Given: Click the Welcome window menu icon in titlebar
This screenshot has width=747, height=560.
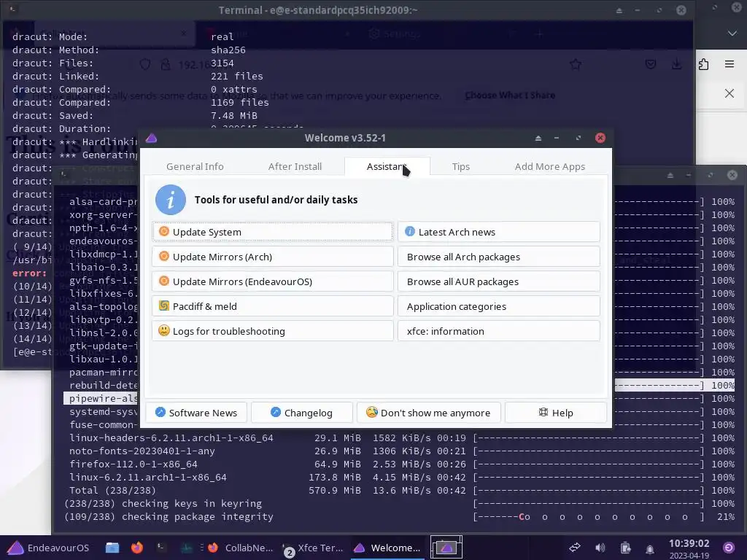Looking at the screenshot, I should 152,138.
